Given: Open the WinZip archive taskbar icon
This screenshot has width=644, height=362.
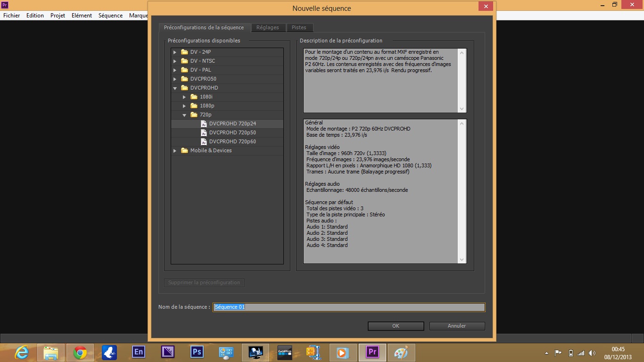Looking at the screenshot, I should click(x=314, y=353).
